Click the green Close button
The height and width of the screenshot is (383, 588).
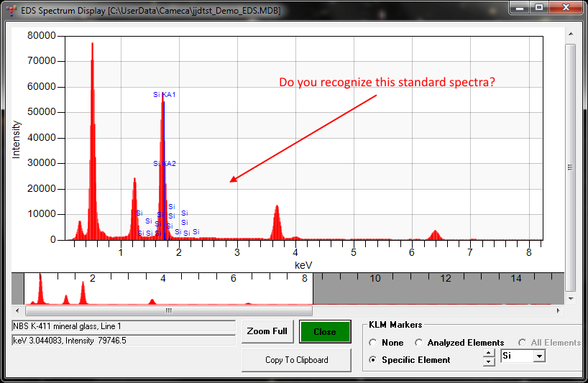(325, 332)
